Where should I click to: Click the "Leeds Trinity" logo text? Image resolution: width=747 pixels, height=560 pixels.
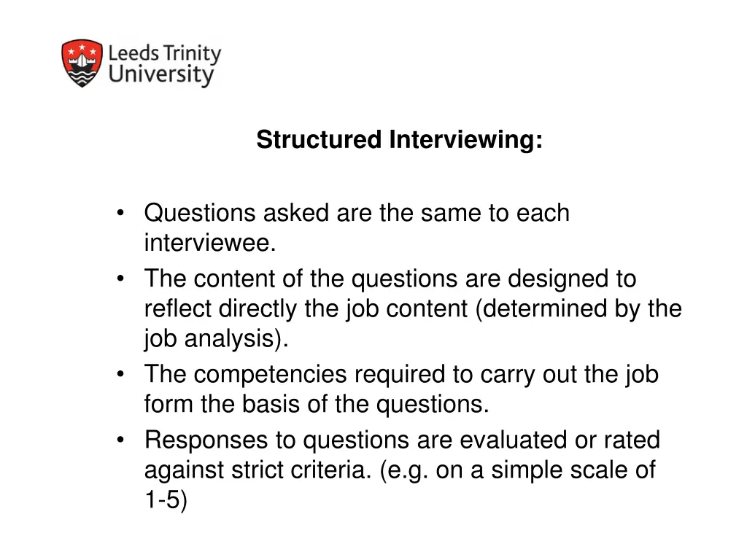[164, 53]
